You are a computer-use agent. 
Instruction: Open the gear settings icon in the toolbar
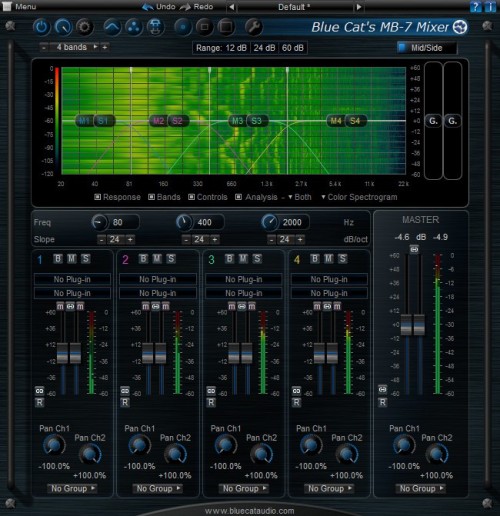point(84,27)
